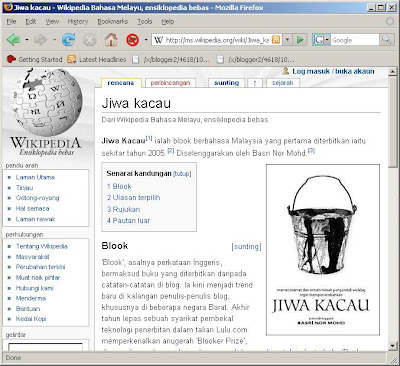Open the Back button history dropdown arrow
The height and width of the screenshot is (366, 400).
[27, 40]
